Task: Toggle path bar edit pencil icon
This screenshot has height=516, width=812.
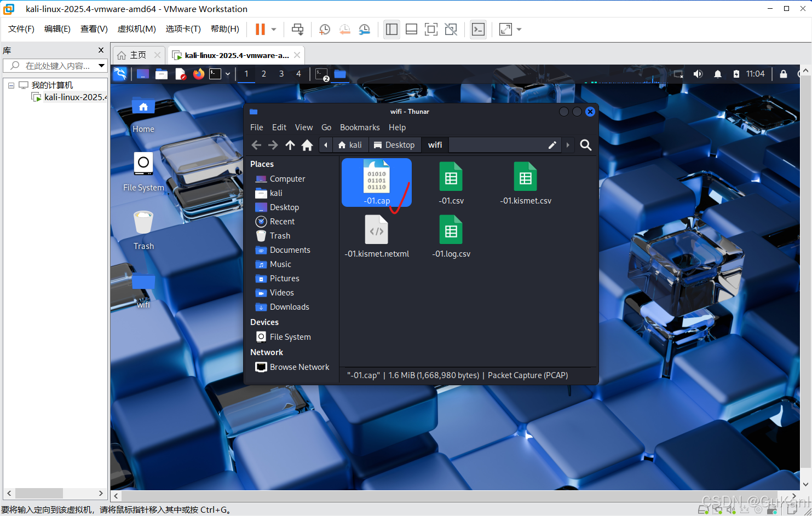Action: 552,145
